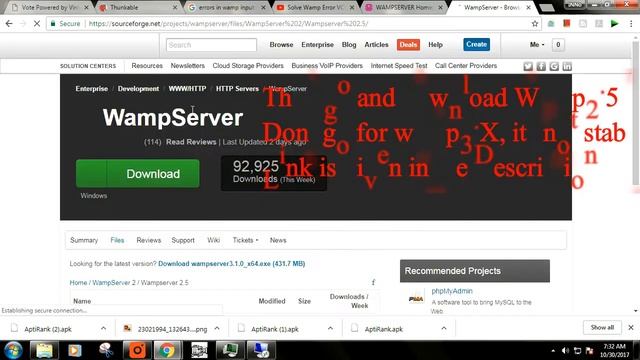
Task: Click the green play extension icon
Action: 614,24
